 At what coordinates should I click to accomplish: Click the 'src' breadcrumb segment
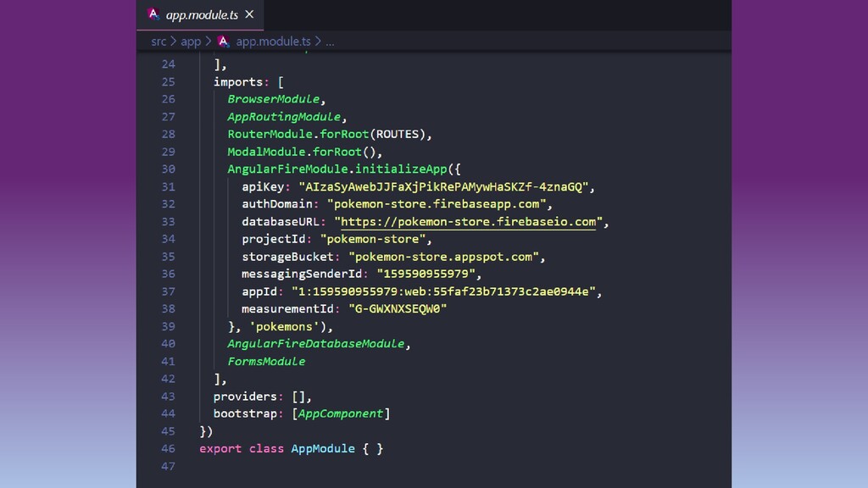159,42
